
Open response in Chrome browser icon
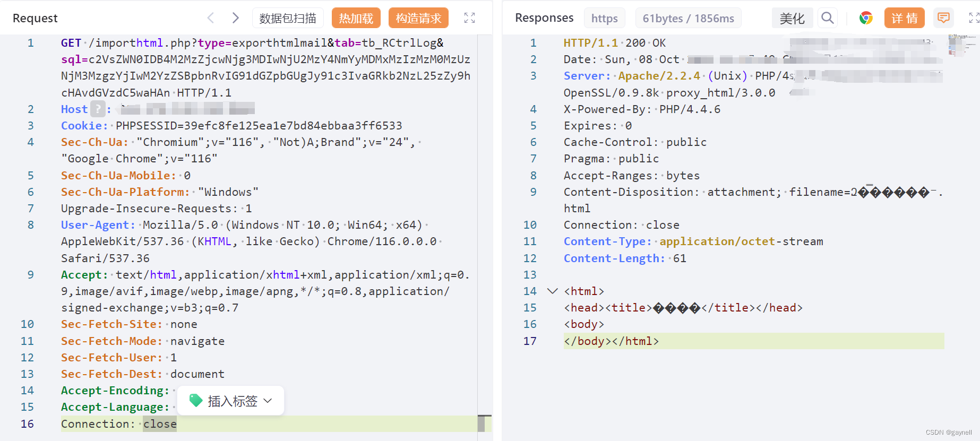866,18
